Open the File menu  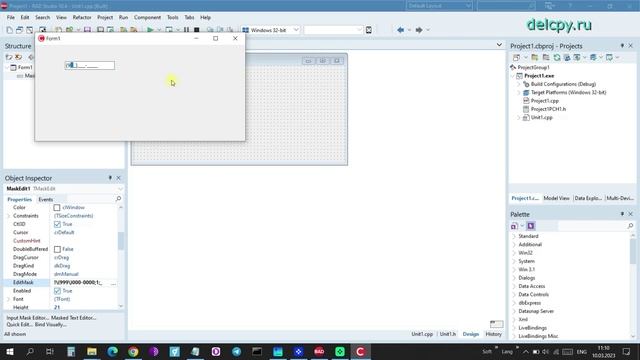pyautogui.click(x=11, y=18)
